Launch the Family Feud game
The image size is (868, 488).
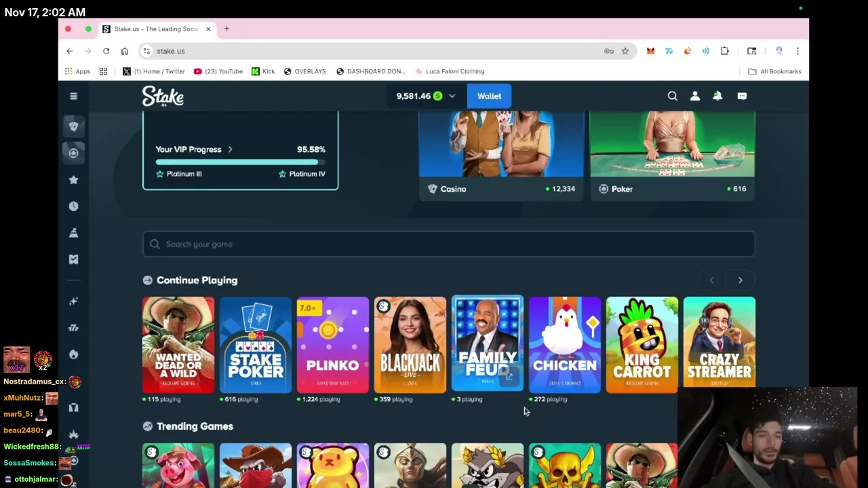[x=488, y=344]
